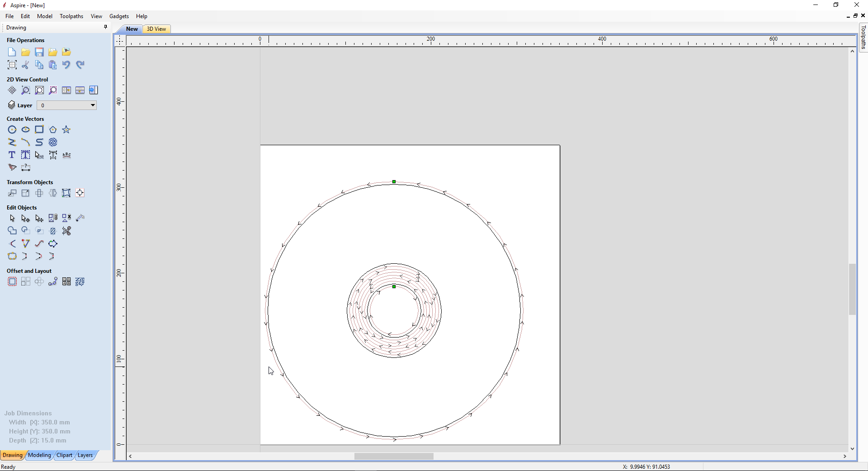The image size is (868, 471).
Task: Choose the text selection edit tool
Action: pos(39,155)
